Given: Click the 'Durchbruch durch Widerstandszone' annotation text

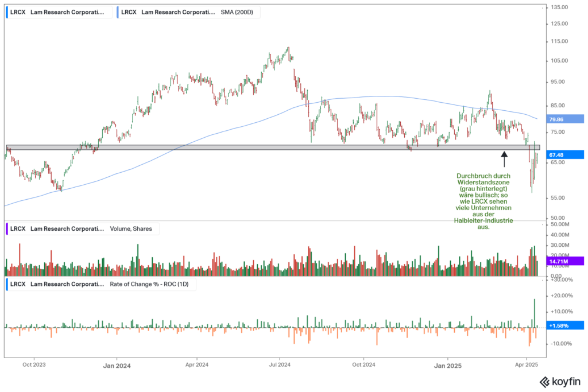Looking at the screenshot, I should (x=483, y=201).
